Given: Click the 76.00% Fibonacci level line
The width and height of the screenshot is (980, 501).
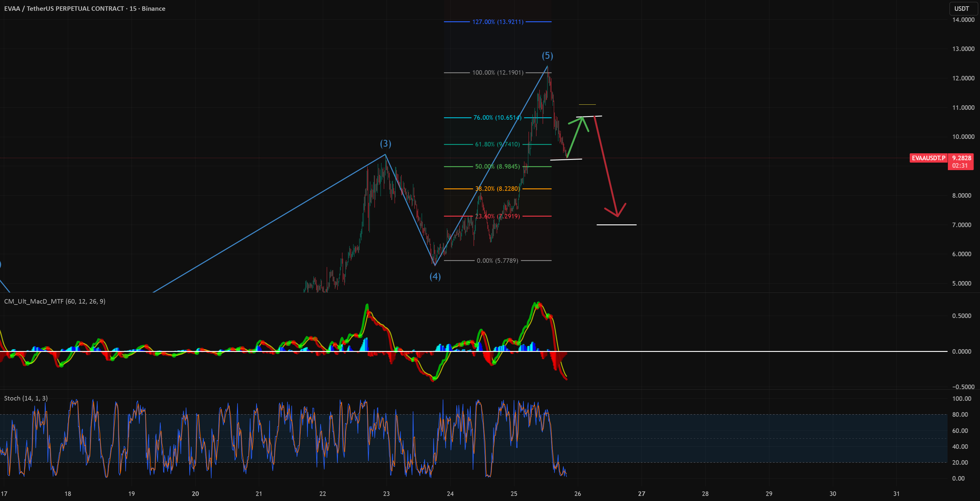Looking at the screenshot, I should coord(498,118).
